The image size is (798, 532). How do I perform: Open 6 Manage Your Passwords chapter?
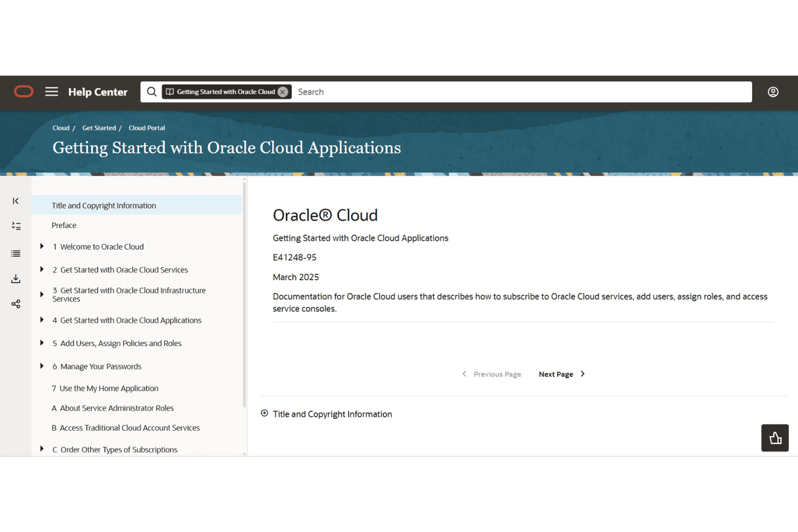pyautogui.click(x=97, y=367)
